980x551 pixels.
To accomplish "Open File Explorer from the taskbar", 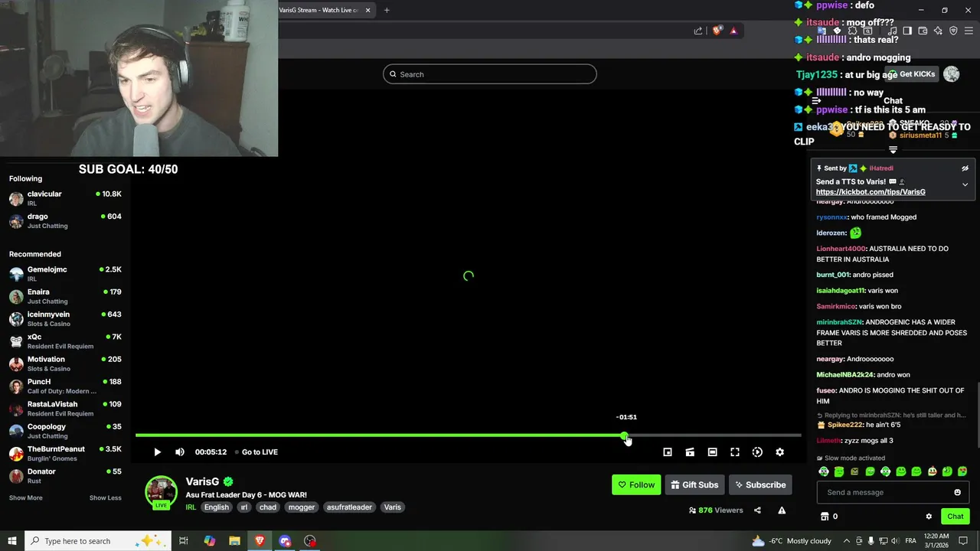I will 234,541.
